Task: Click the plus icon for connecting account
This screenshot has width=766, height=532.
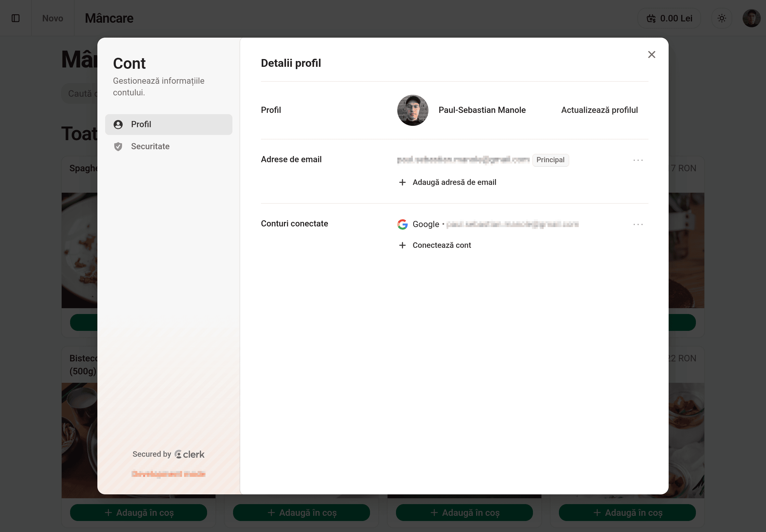Action: [x=402, y=245]
